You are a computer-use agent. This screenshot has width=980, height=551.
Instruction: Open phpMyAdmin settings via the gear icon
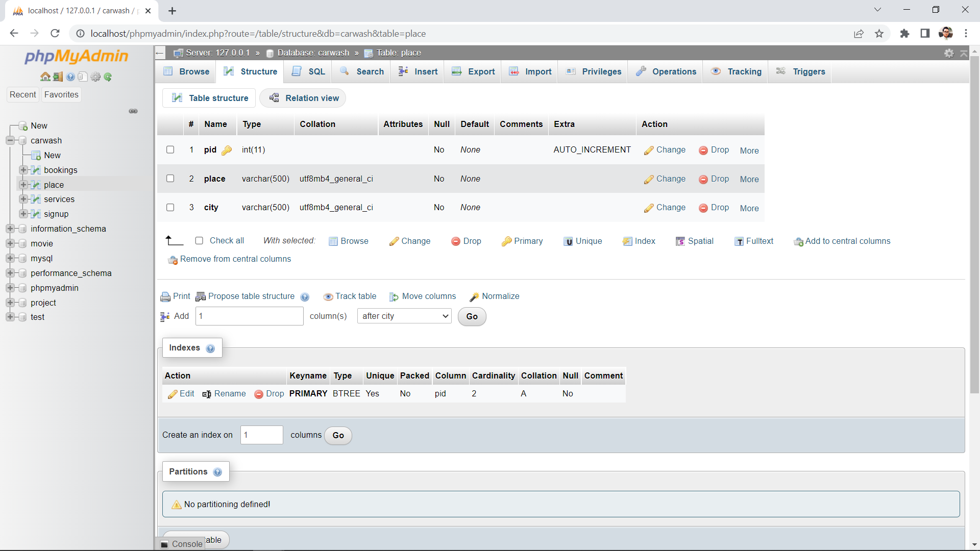tap(96, 77)
